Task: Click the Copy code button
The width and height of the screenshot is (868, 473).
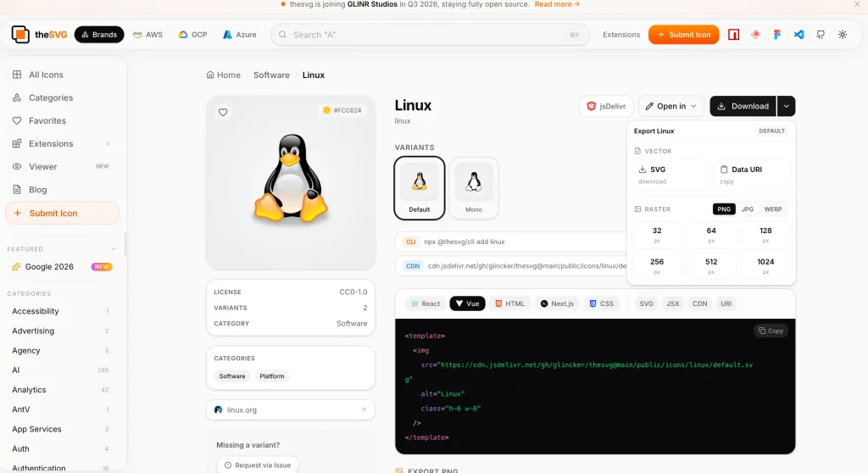Action: [x=771, y=331]
